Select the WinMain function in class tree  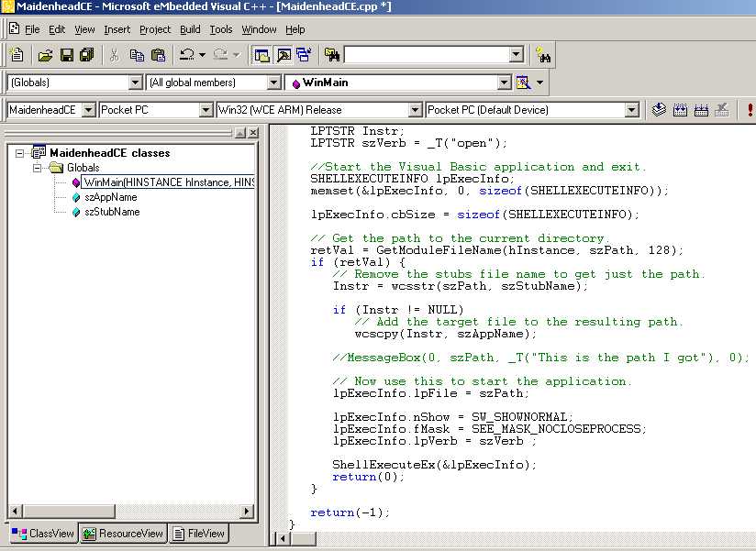(x=168, y=182)
